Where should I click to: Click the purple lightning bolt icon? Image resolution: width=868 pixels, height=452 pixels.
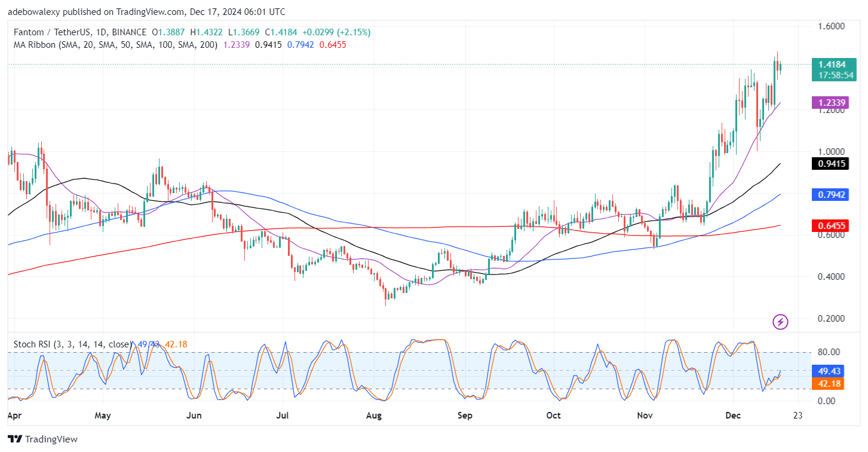780,322
